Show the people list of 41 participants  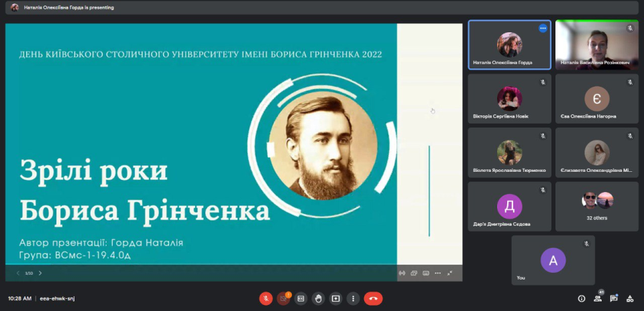[x=598, y=299]
